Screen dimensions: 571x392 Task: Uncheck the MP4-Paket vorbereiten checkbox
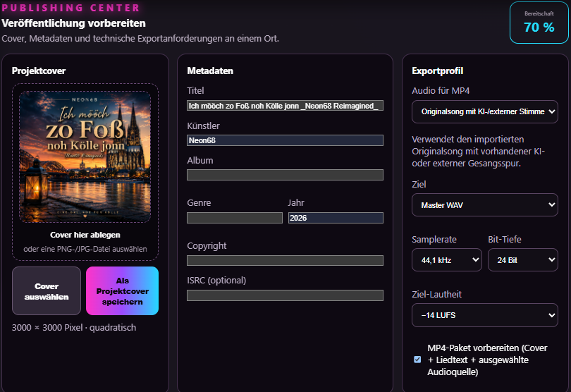(418, 360)
